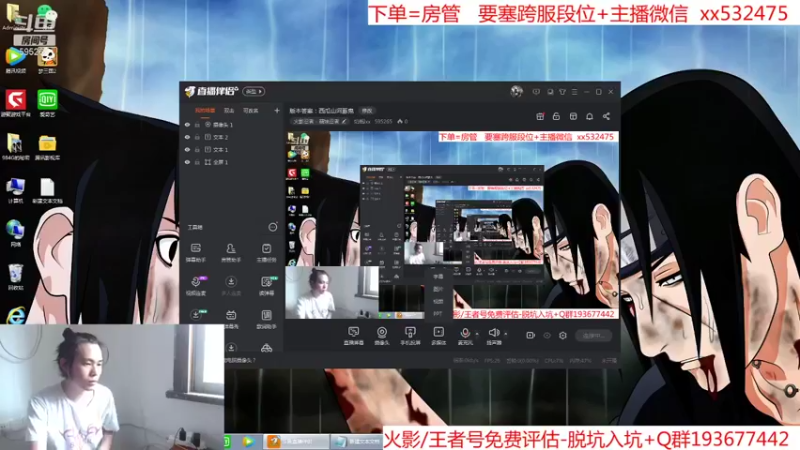Choose PPT from the multimedia popup menu
This screenshot has height=450, width=800.
click(438, 313)
